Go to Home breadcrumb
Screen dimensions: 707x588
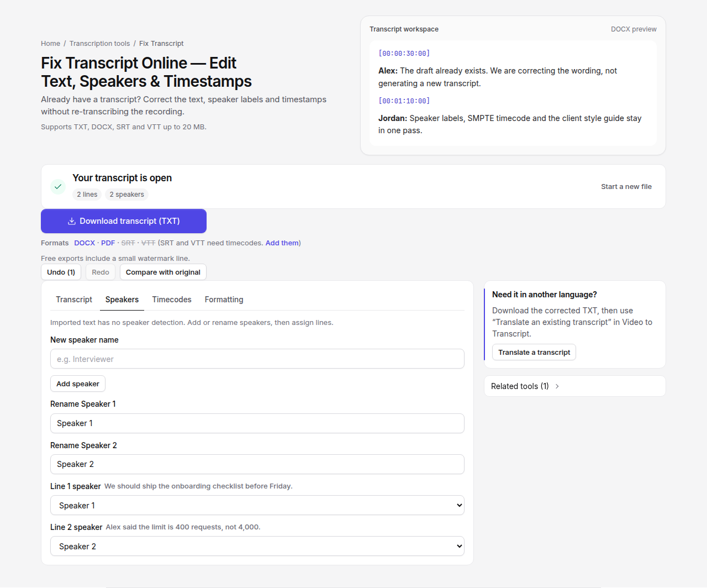tap(50, 44)
